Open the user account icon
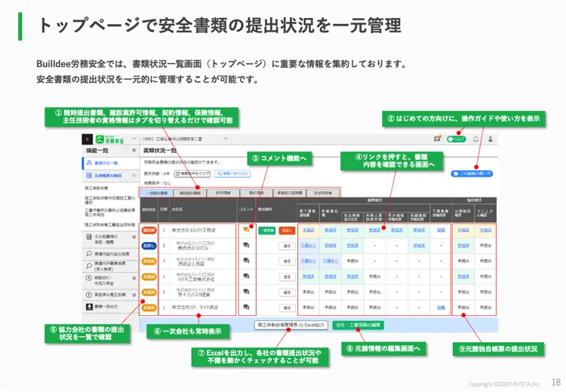Image resolution: width=566 pixels, height=392 pixels. pos(491,139)
